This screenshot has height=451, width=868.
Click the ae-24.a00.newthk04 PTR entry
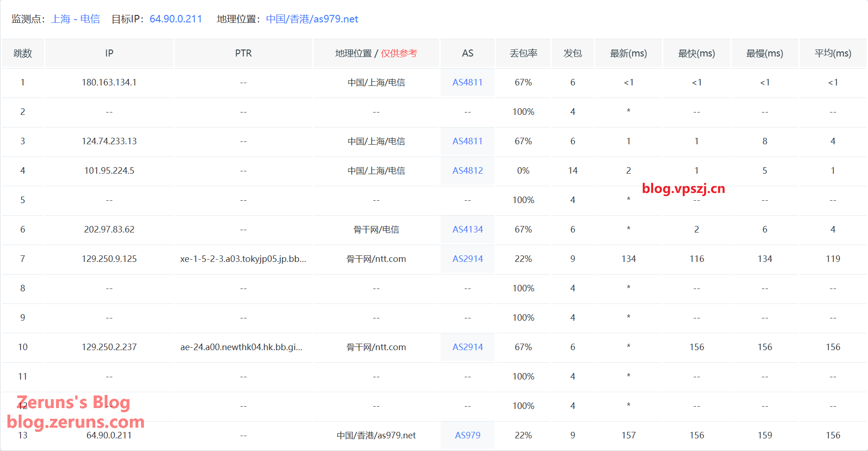241,347
